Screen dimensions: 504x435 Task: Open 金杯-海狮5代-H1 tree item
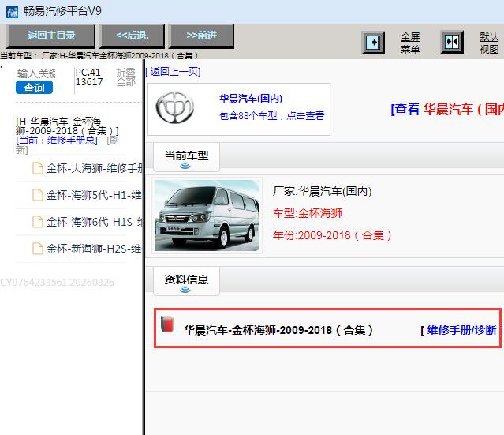click(x=94, y=195)
